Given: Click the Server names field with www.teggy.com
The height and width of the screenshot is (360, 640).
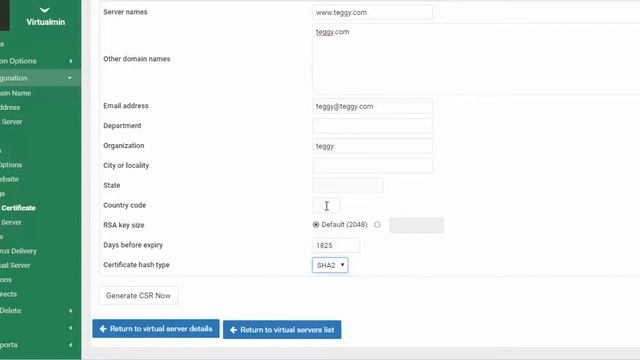Looking at the screenshot, I should pyautogui.click(x=372, y=12).
